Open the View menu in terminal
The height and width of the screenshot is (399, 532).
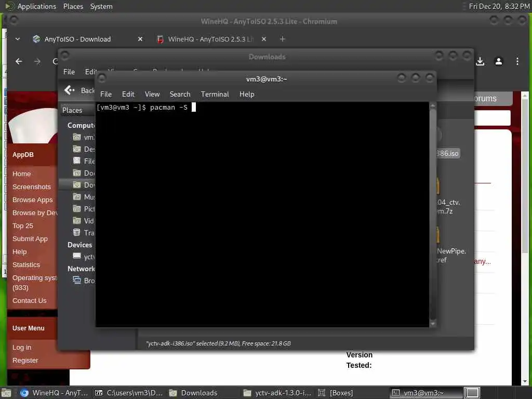click(x=152, y=95)
